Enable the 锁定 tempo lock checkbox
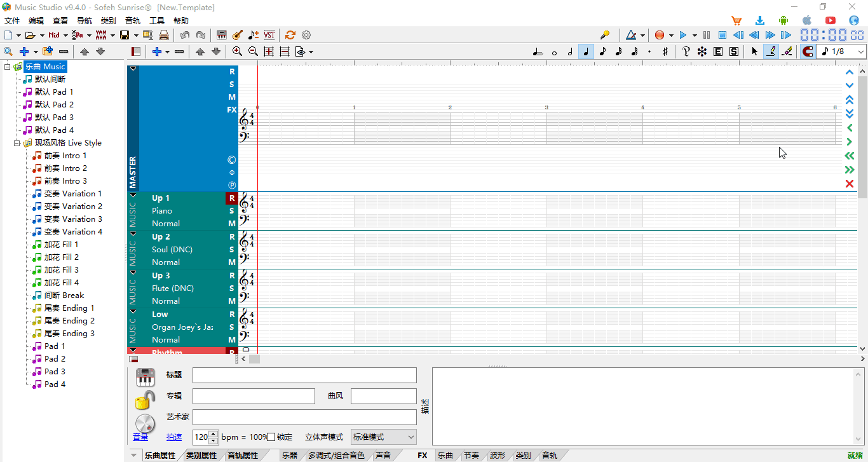The image size is (868, 462). tap(271, 437)
